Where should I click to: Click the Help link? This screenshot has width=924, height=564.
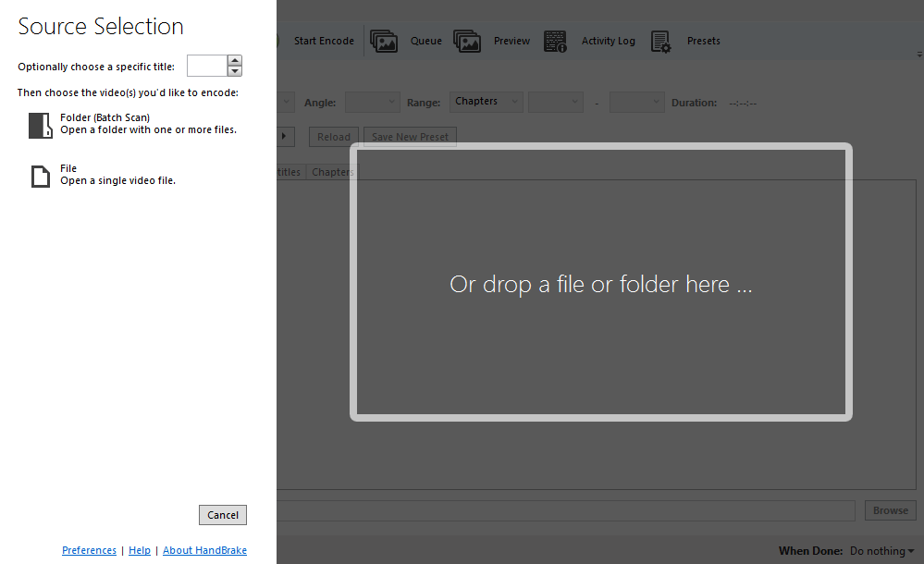(140, 550)
